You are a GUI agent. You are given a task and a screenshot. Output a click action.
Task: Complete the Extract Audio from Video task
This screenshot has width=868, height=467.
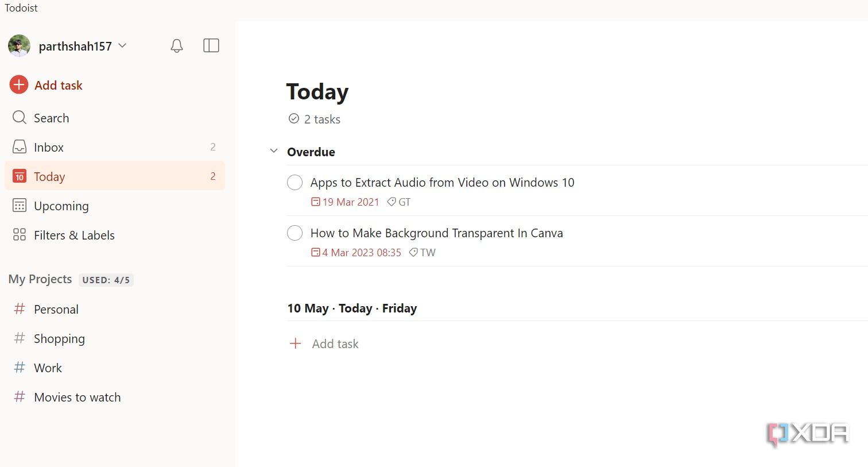pyautogui.click(x=294, y=183)
